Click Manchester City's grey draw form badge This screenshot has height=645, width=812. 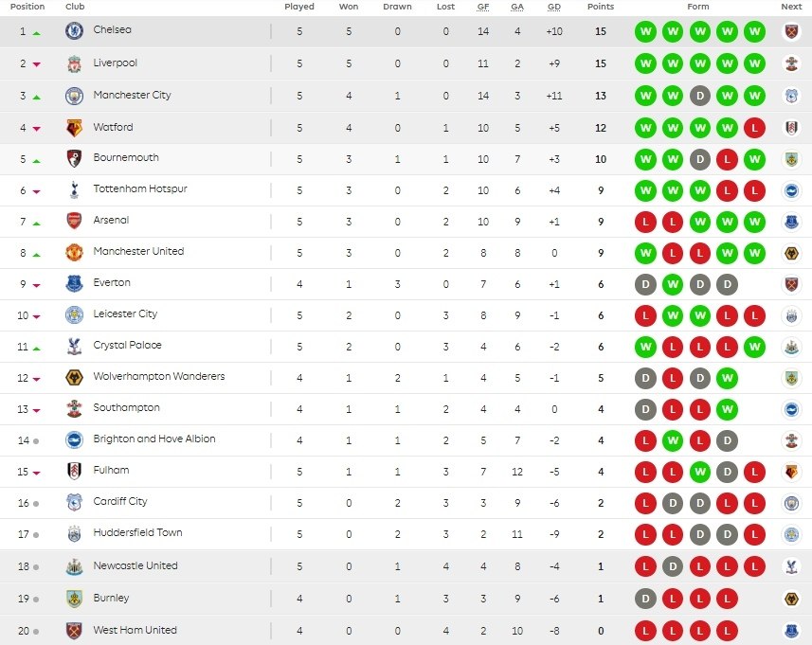pos(700,96)
